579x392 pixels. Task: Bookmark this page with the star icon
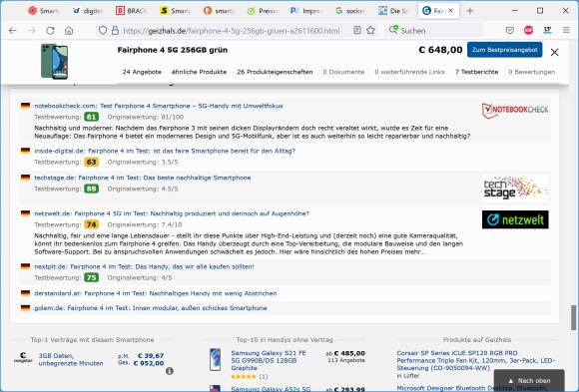coord(370,30)
